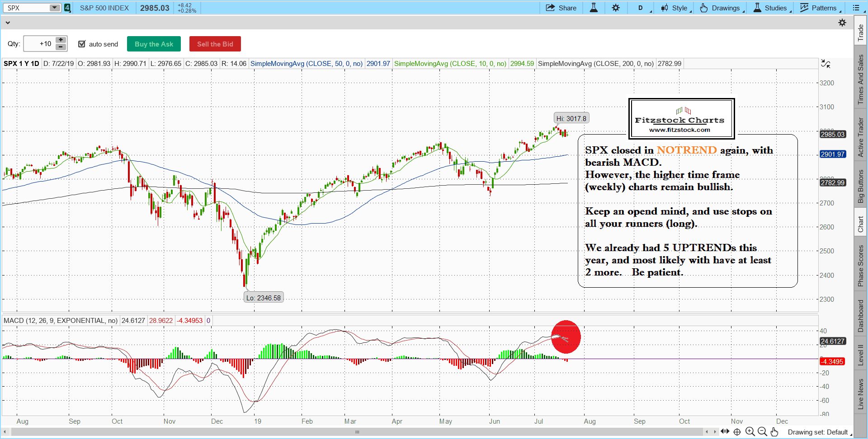Select the pan hand tool icon
Image resolution: width=868 pixels, height=439 pixels.
774,432
